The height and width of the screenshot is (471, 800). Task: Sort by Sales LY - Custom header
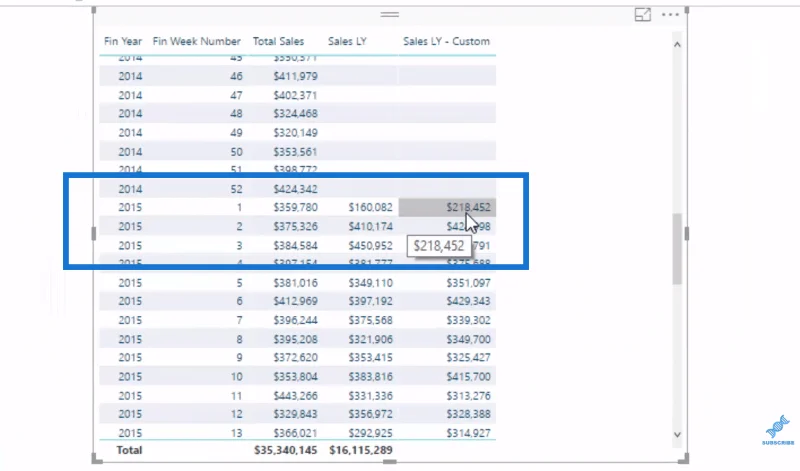pyautogui.click(x=446, y=41)
